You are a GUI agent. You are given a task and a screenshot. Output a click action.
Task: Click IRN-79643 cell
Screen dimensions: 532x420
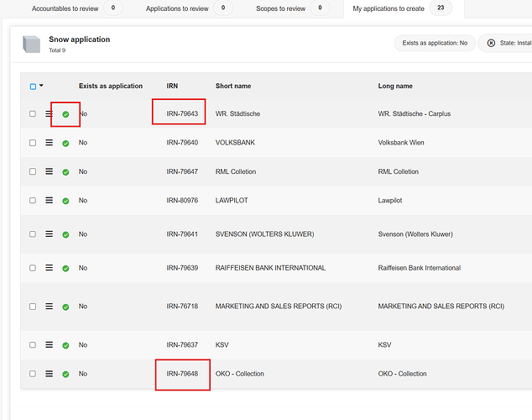click(x=182, y=113)
